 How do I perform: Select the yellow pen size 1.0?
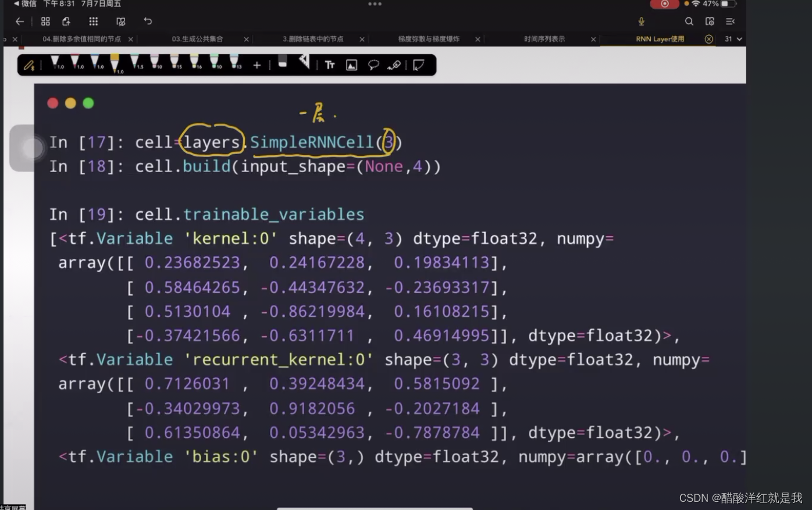[115, 64]
